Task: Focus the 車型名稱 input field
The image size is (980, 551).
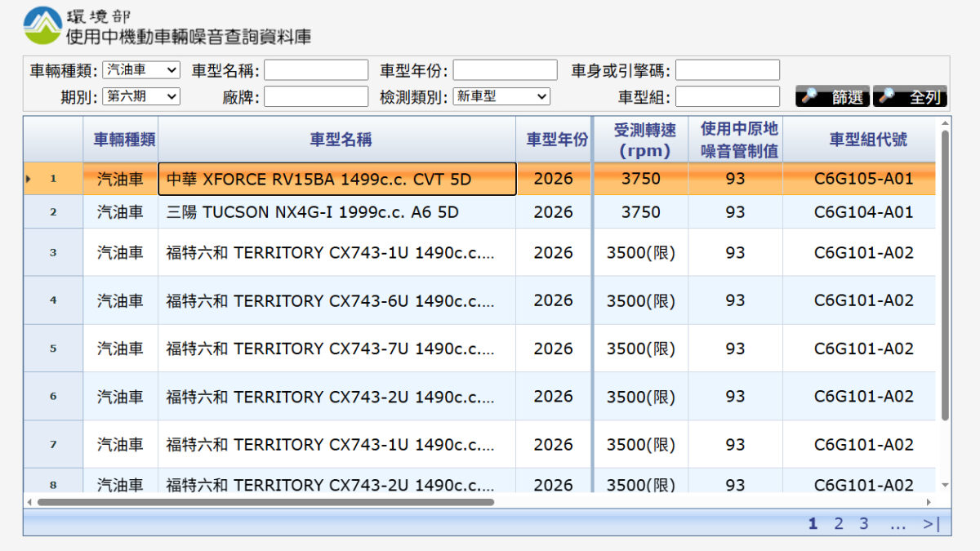Action: (315, 70)
